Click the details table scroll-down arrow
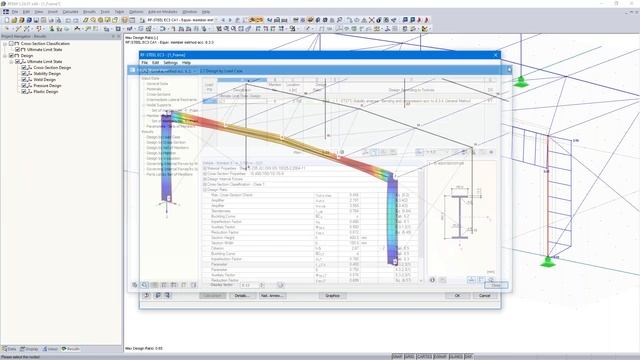Image resolution: width=640 pixels, height=360 pixels. pos(421,281)
